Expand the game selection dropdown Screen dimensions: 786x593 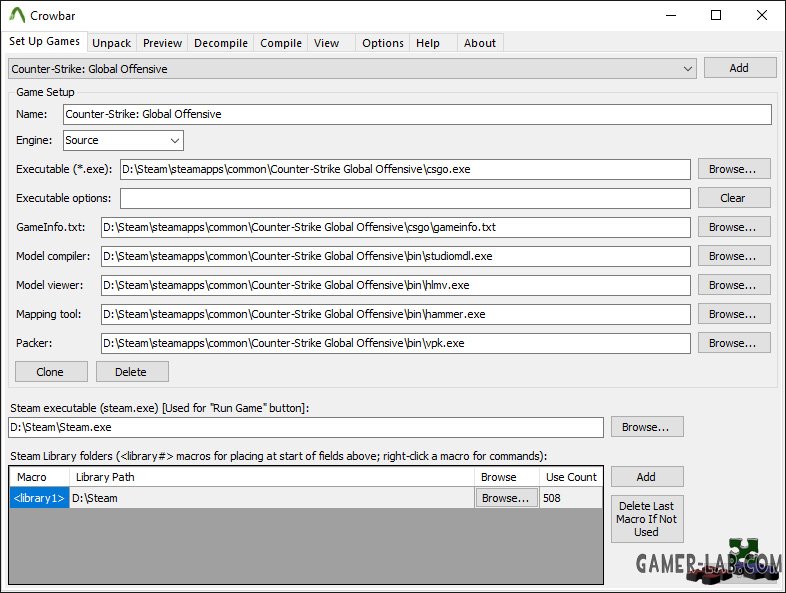click(352, 69)
